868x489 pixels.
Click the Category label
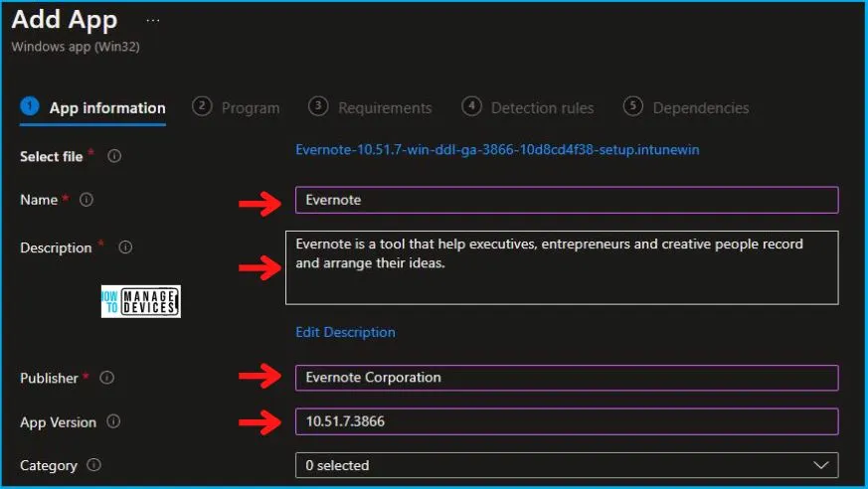(x=49, y=466)
